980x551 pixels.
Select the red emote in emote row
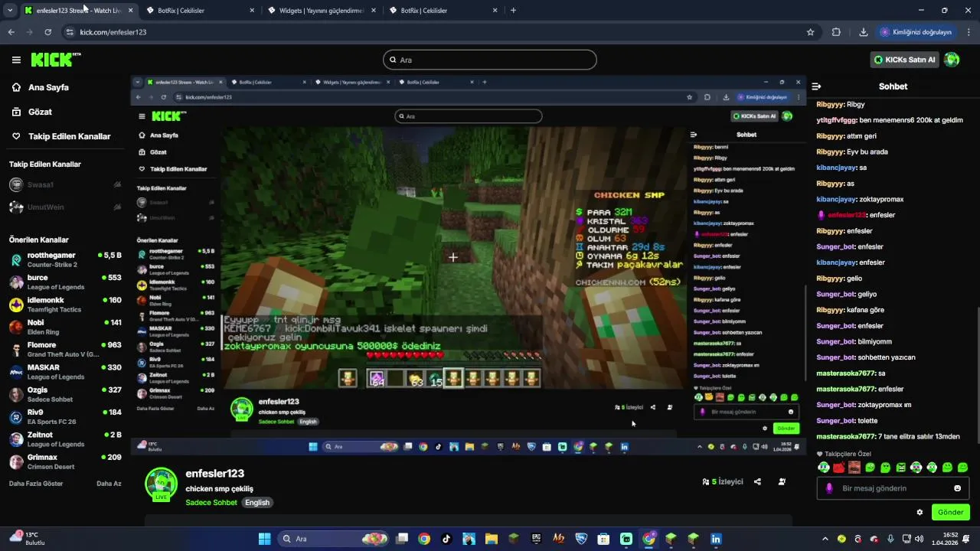[839, 468]
